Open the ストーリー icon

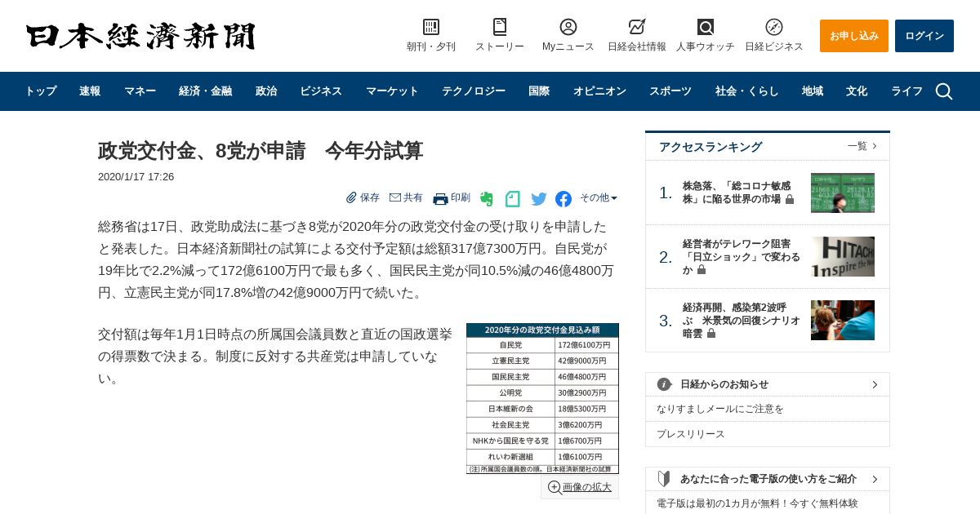click(500, 27)
